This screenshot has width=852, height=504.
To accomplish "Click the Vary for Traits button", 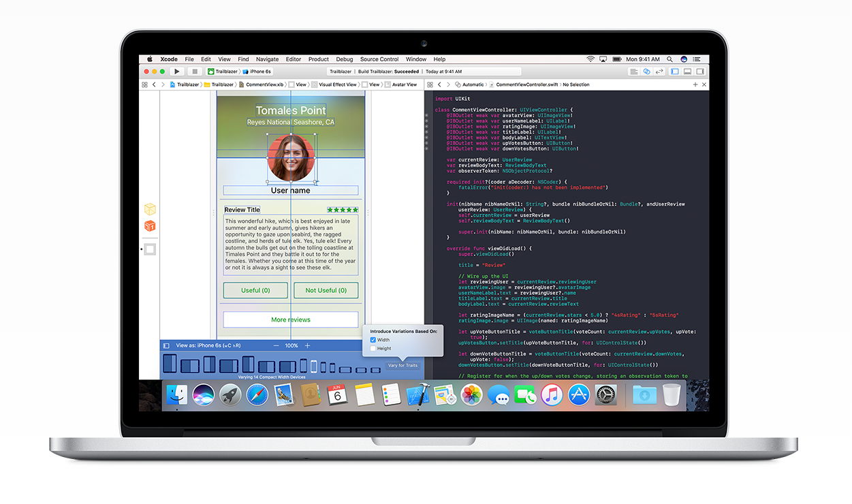I will pyautogui.click(x=403, y=366).
